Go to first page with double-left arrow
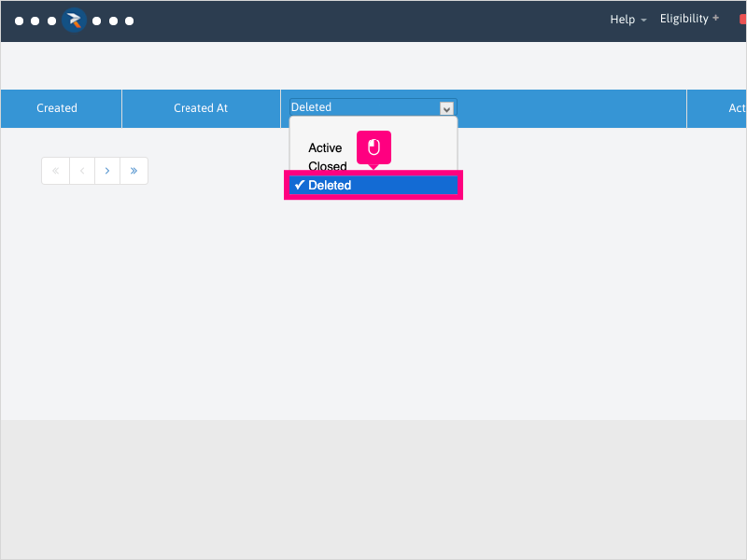Screen dimensions: 747x560 tap(56, 171)
